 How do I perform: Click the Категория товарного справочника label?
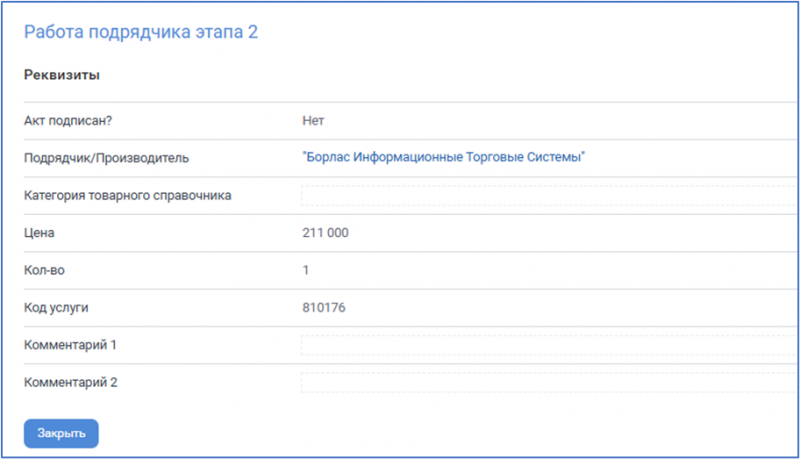click(128, 195)
